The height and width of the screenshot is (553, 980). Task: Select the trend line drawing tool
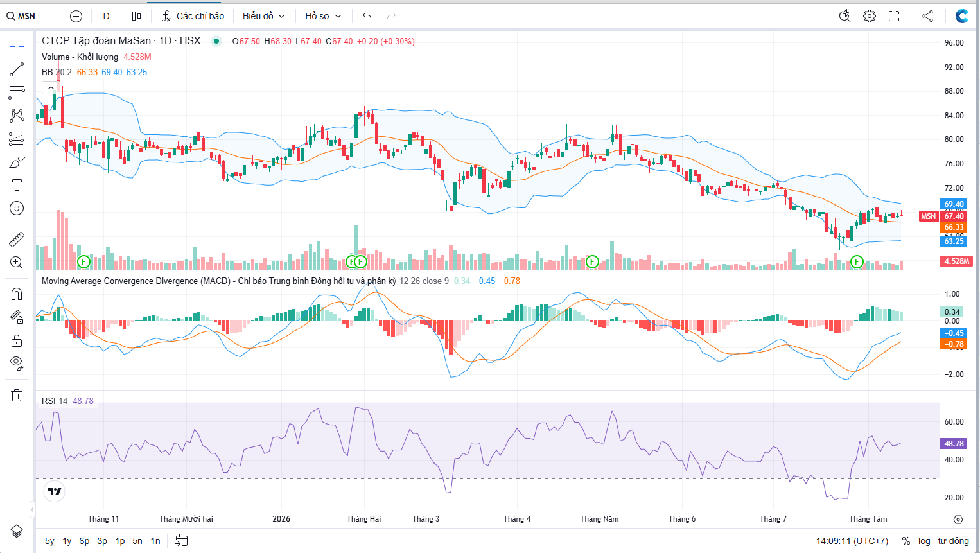(x=17, y=69)
